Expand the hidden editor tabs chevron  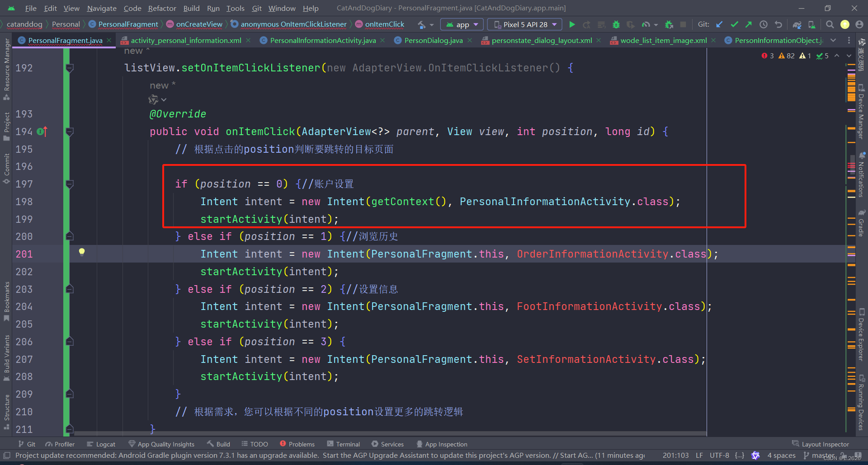[834, 40]
